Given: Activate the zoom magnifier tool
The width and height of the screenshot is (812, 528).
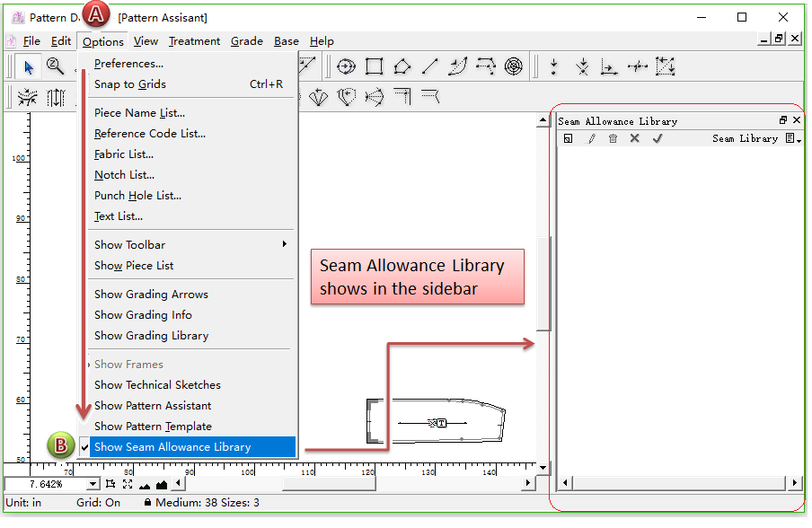Looking at the screenshot, I should coord(55,66).
